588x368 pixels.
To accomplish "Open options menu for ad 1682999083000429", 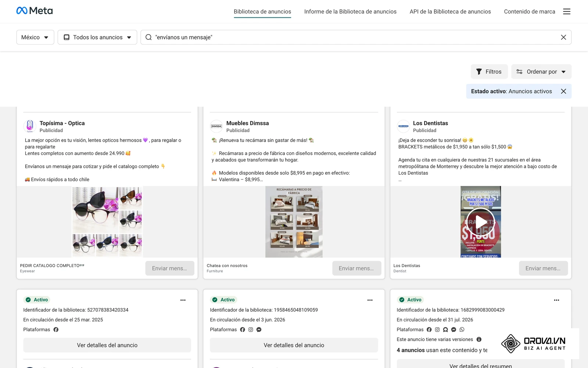I will 556,300.
